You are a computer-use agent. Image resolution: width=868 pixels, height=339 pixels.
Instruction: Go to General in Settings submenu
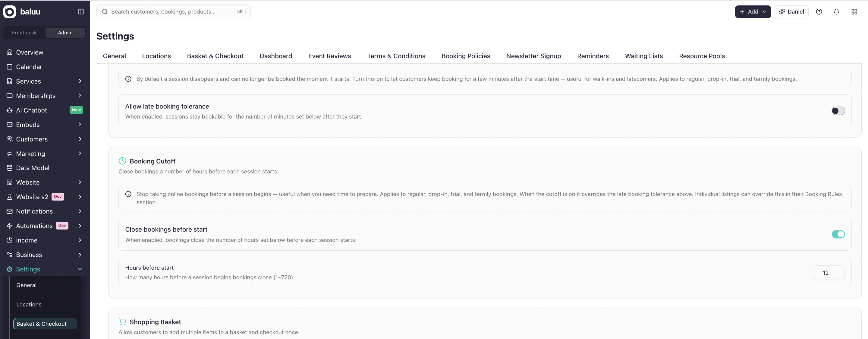(26, 285)
